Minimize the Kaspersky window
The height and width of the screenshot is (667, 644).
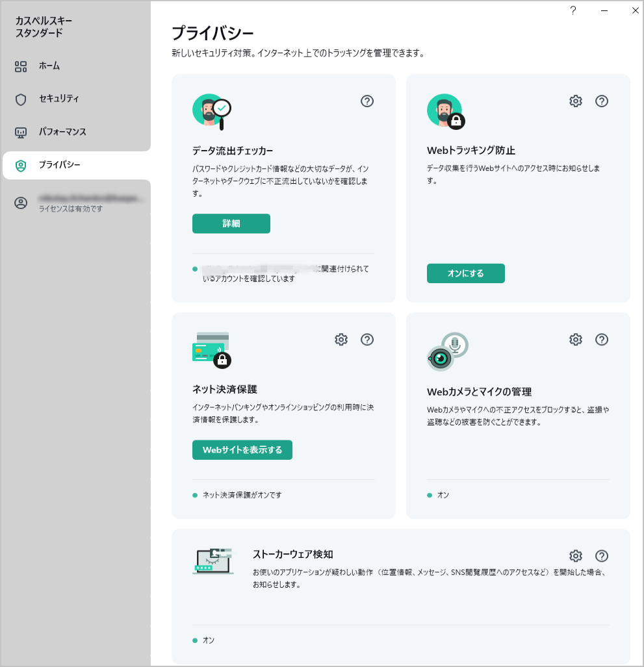[x=604, y=10]
